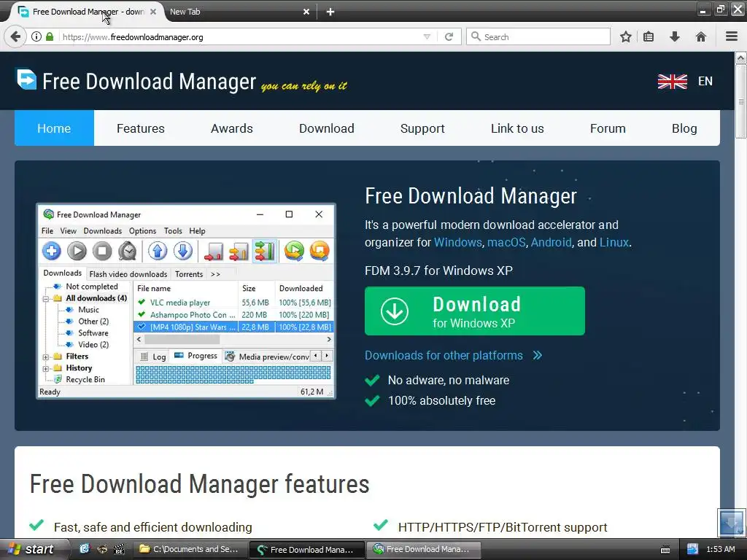Switch to the New Tab tab
747x560 pixels.
click(x=239, y=12)
